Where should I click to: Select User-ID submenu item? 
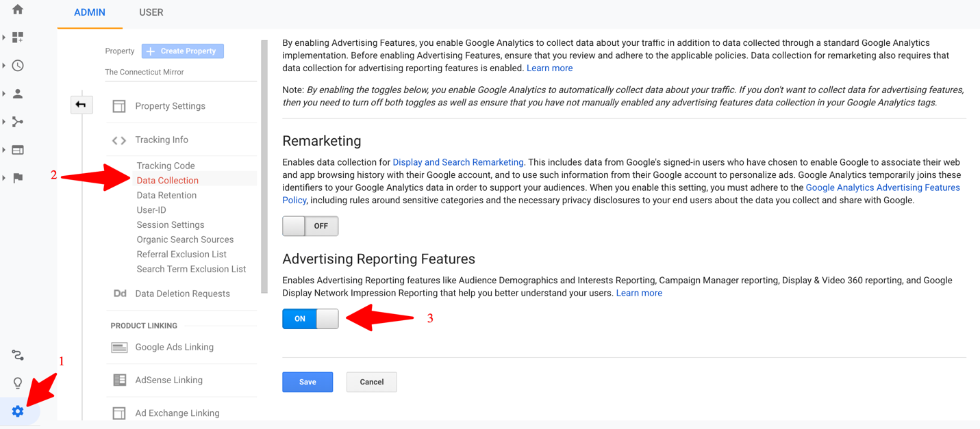151,210
